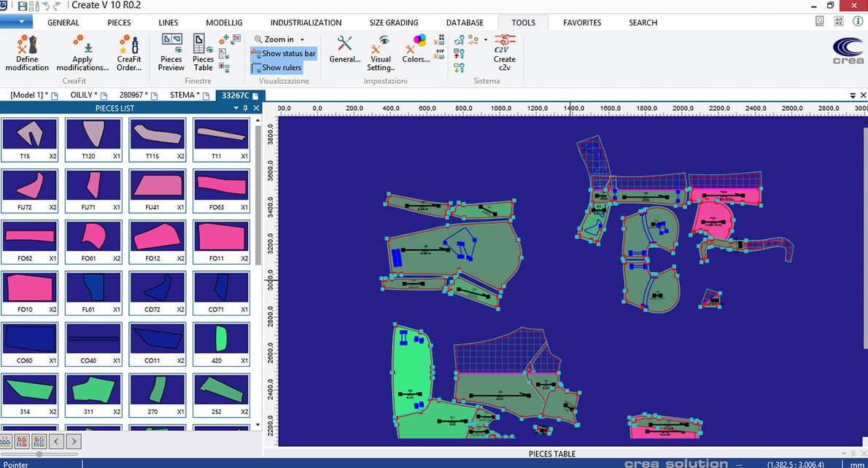Select Apply modifications in CreaFit group

click(x=82, y=53)
